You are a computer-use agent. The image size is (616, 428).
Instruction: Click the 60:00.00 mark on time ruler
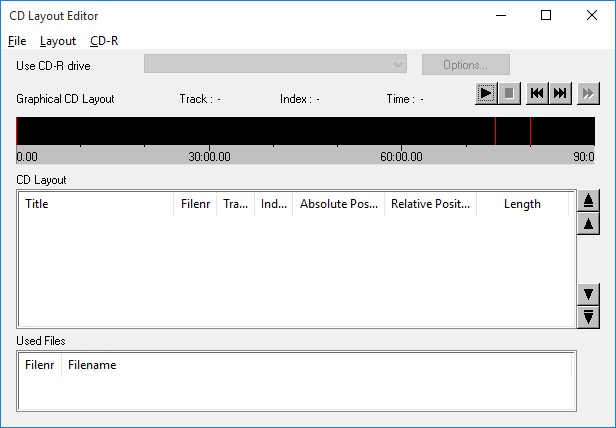401,157
